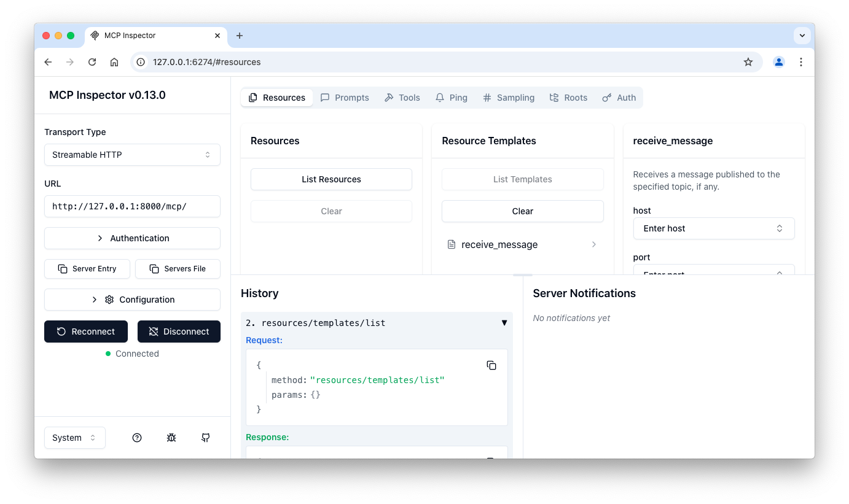This screenshot has height=504, width=849.
Task: Click the Reconnect button
Action: click(x=86, y=331)
